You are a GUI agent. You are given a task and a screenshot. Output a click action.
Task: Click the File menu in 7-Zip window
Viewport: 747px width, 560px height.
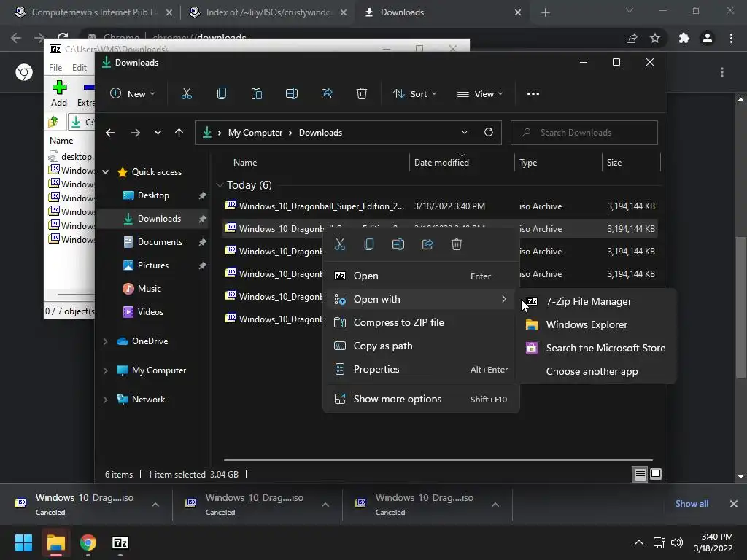coord(55,68)
